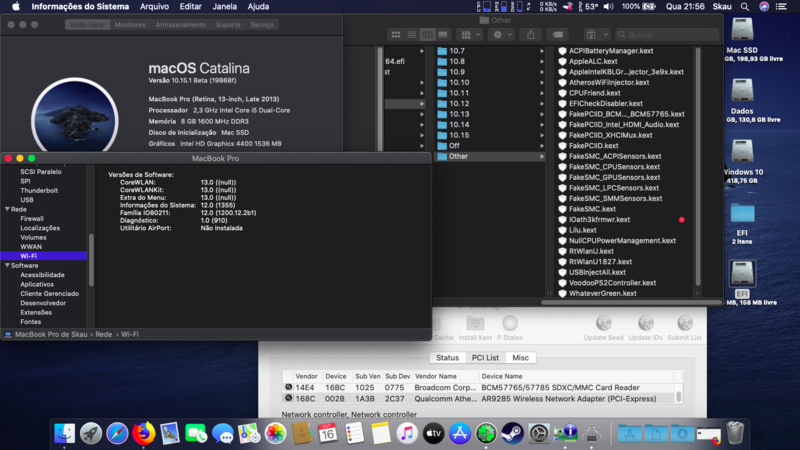Screen dimensions: 800x450
Task: Collapse the Rede section in the sidebar
Action: (x=7, y=209)
